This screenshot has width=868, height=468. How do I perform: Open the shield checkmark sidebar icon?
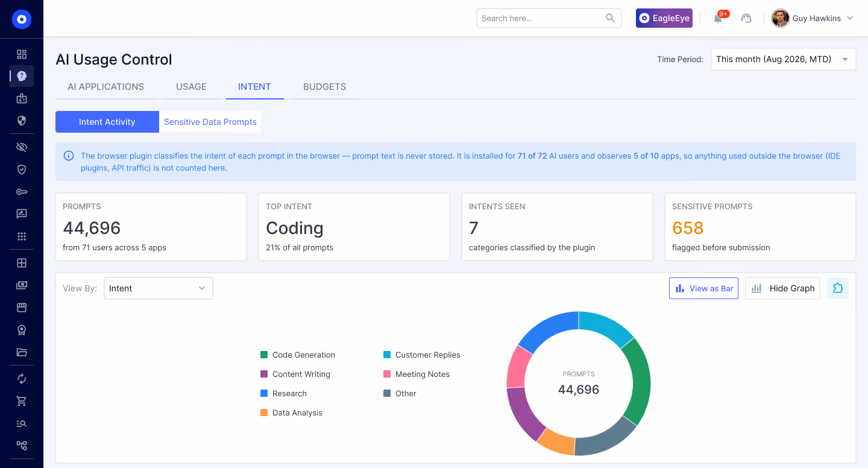(22, 169)
